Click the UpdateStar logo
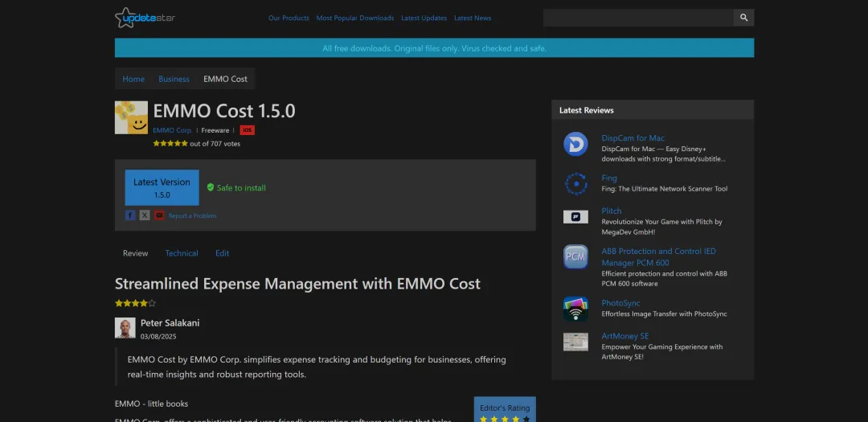The width and height of the screenshot is (868, 422). [145, 18]
